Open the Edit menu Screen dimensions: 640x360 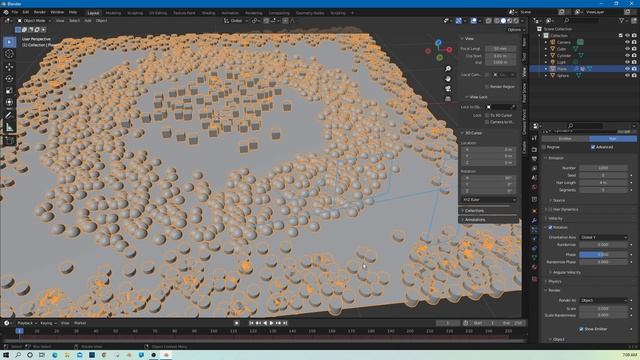click(x=26, y=12)
